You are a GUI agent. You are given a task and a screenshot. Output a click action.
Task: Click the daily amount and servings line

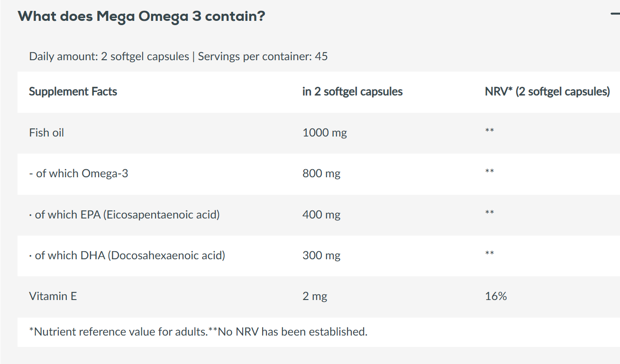tap(178, 56)
